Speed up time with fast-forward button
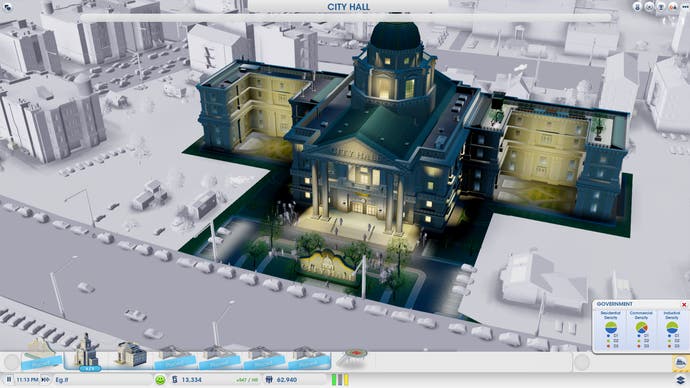The image size is (690, 388). pyautogui.click(x=44, y=379)
